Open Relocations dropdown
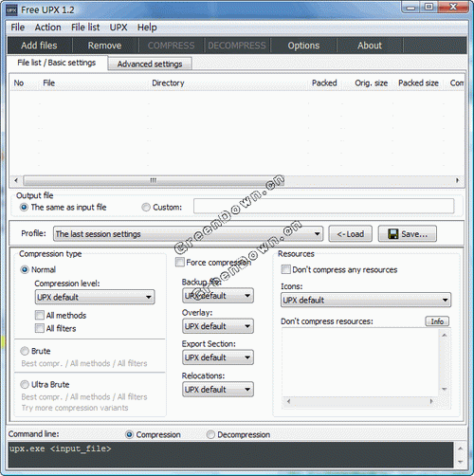 (x=218, y=390)
